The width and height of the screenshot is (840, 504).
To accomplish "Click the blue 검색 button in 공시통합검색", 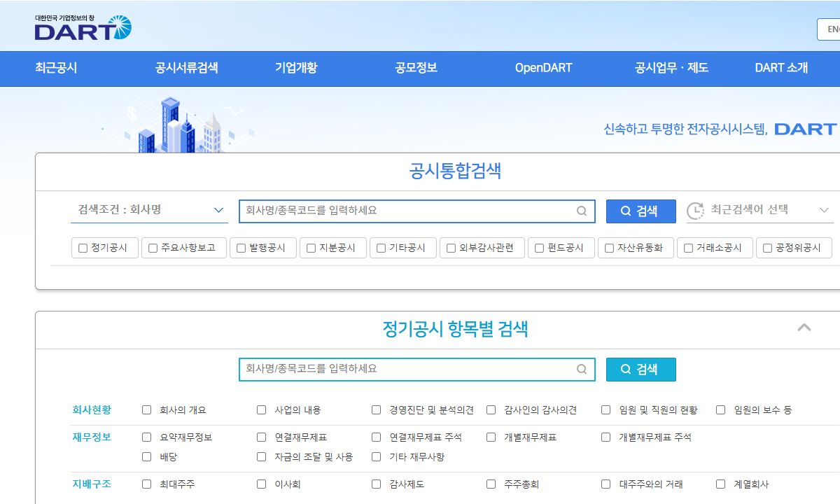I will click(x=640, y=211).
